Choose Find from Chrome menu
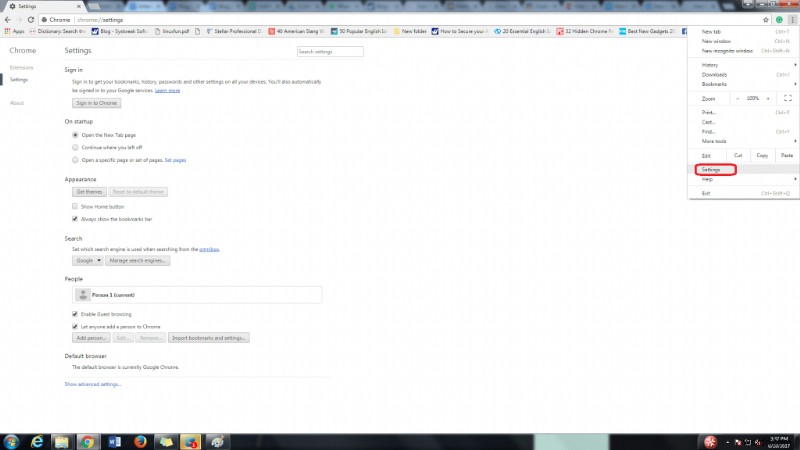Screen dimensions: 800x450 pyautogui.click(x=744, y=132)
